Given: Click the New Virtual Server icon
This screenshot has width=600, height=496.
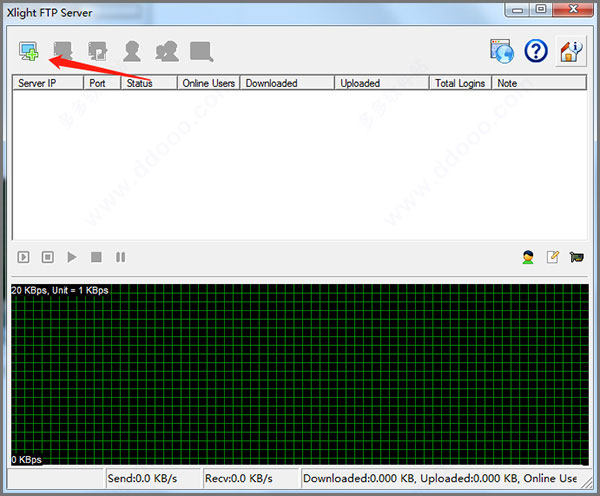Looking at the screenshot, I should [29, 51].
